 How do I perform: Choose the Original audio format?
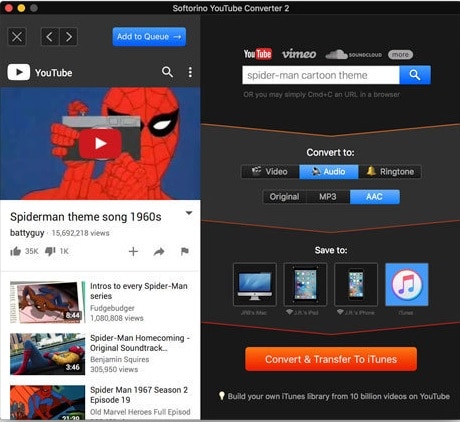pos(284,197)
